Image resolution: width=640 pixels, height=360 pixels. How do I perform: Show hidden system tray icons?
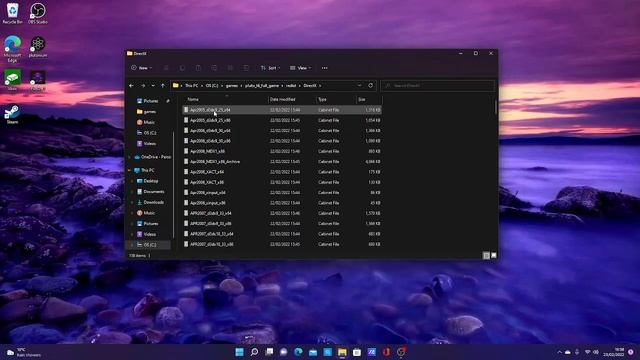559,352
